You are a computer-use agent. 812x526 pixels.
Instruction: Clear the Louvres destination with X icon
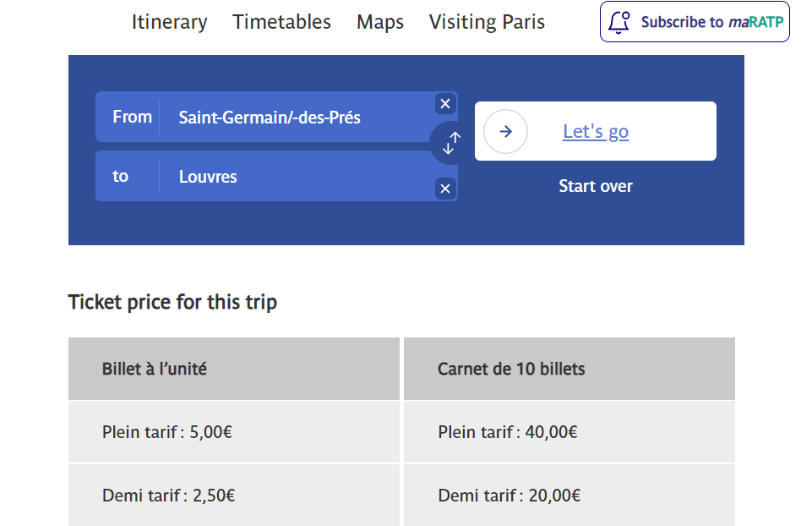pos(444,189)
